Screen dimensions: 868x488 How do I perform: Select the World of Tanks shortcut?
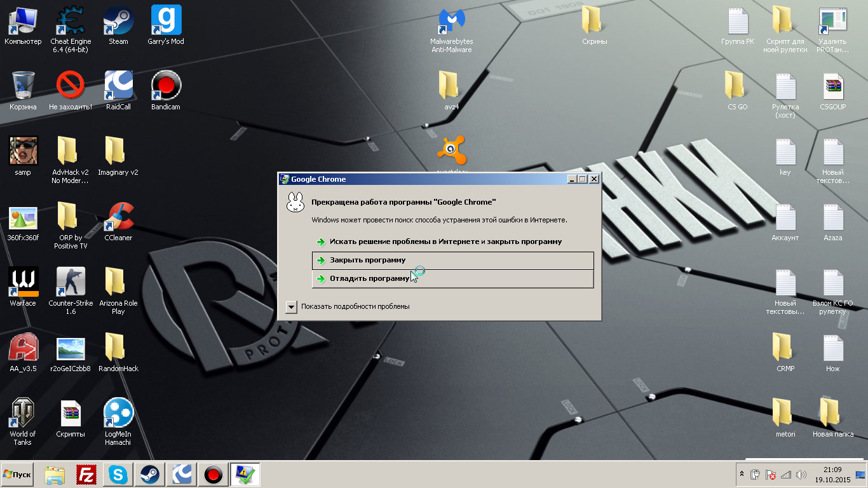[23, 422]
